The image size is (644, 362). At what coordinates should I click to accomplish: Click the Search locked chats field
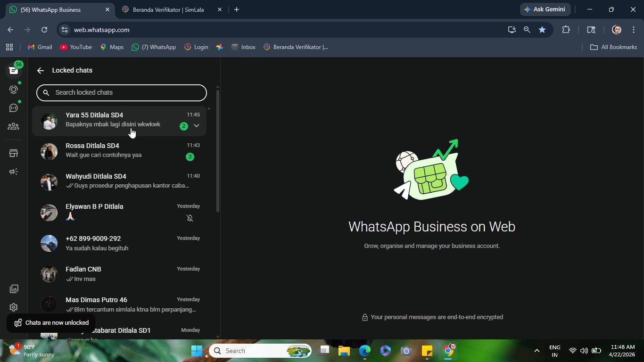tap(122, 92)
